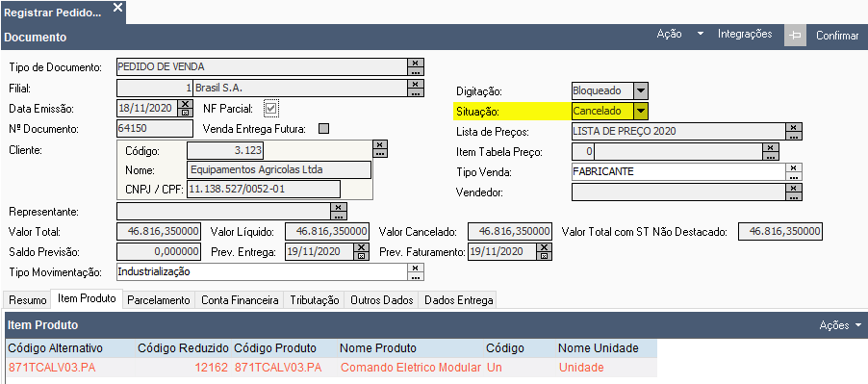Focus the CNPJ / CPF field
868x384 pixels.
[264, 189]
